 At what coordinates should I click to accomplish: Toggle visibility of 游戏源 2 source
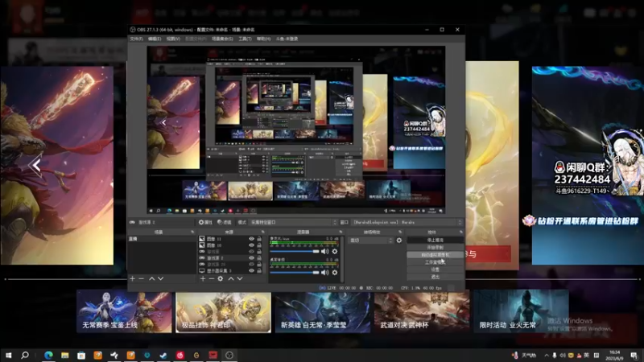point(251,257)
